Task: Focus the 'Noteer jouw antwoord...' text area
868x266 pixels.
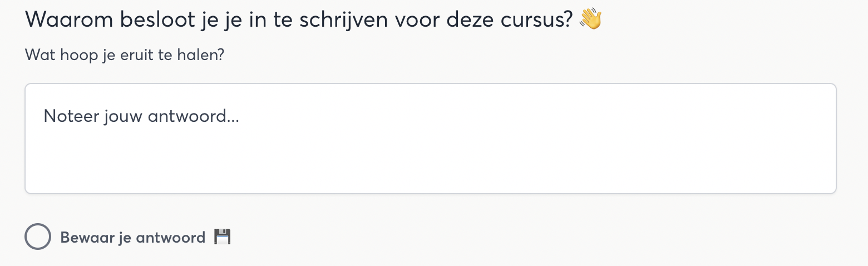Action: click(x=430, y=139)
